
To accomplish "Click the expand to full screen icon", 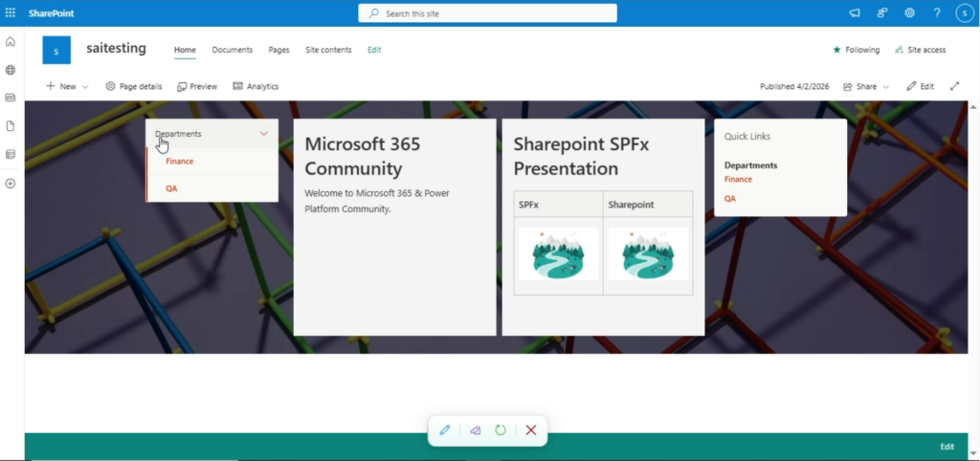I will click(x=954, y=86).
